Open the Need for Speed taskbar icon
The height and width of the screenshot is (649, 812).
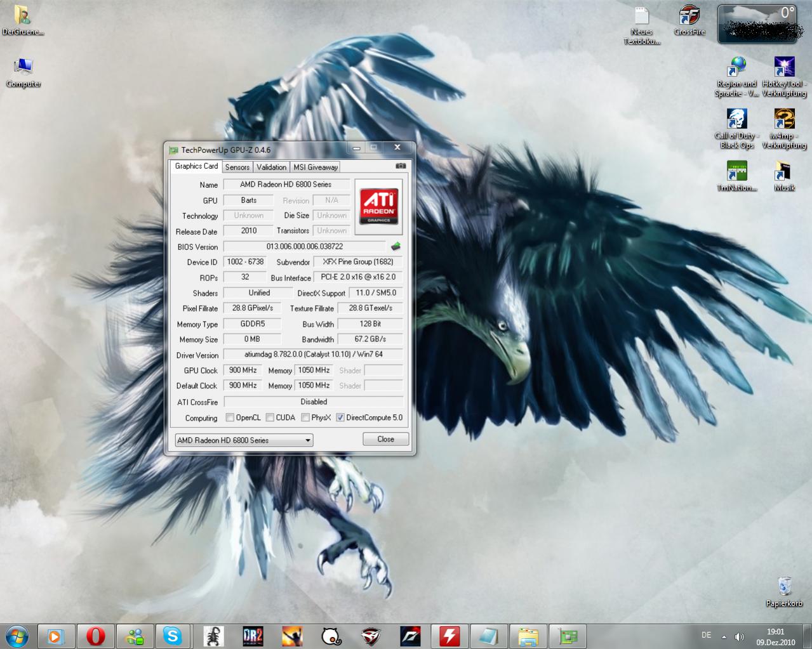point(410,636)
